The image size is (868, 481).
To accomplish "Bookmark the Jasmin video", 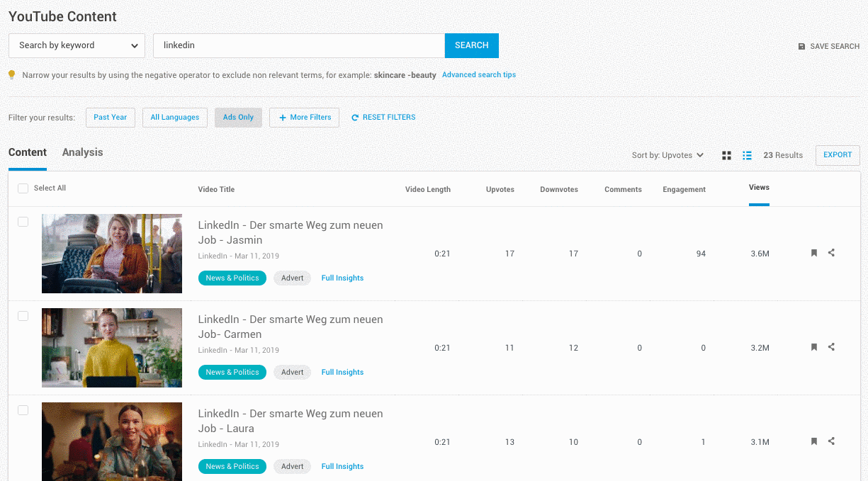I will point(814,253).
